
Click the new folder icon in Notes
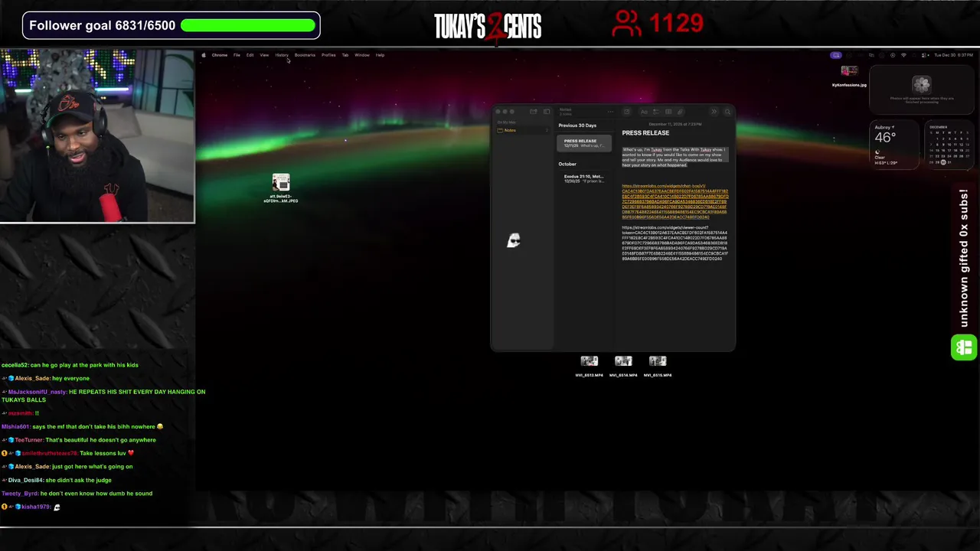[x=534, y=112]
